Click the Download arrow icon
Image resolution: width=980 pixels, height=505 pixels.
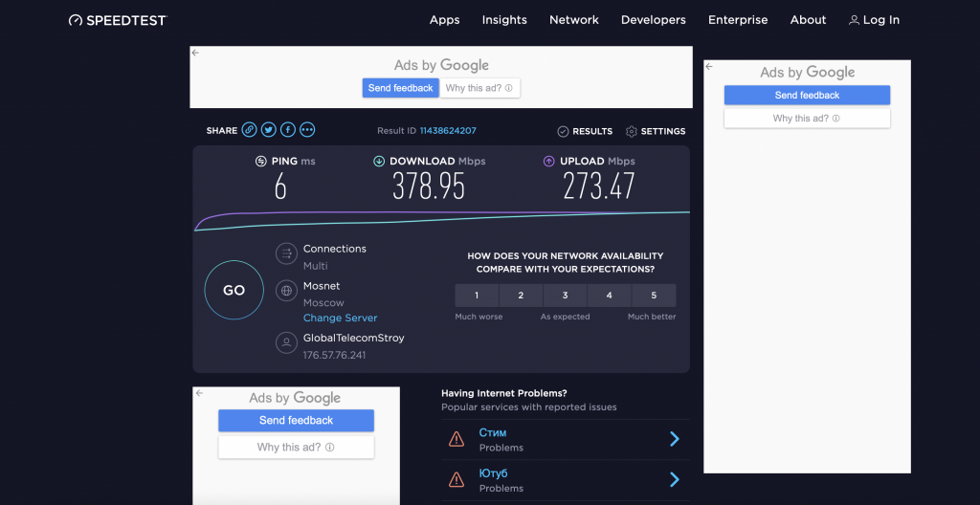379,162
